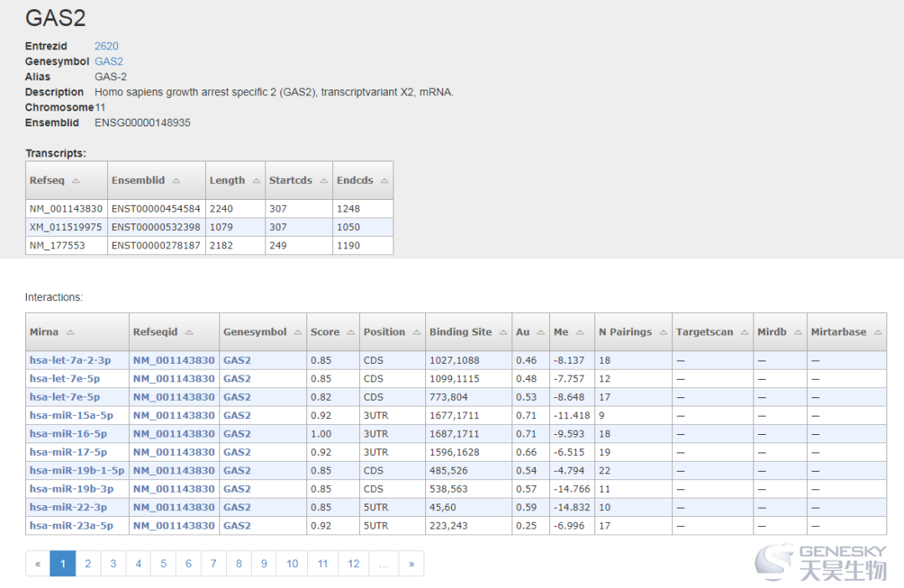Open page 10 of results
The image size is (904, 588).
click(x=292, y=564)
